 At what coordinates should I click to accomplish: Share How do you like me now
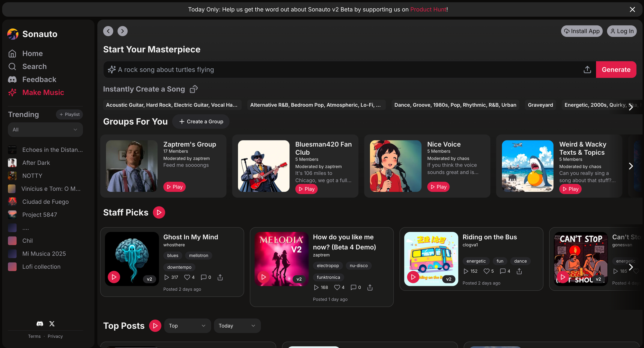tap(370, 287)
